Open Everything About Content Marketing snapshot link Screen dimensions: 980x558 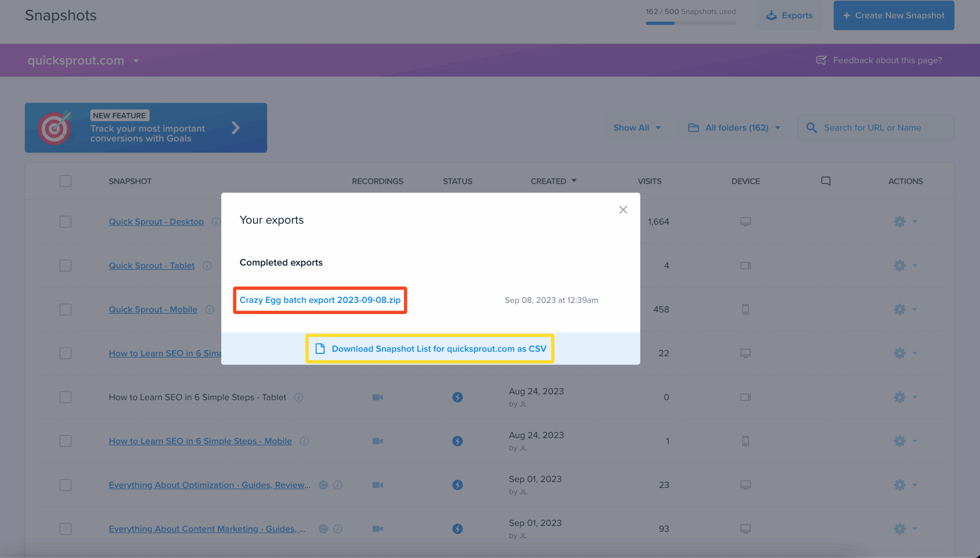(207, 529)
